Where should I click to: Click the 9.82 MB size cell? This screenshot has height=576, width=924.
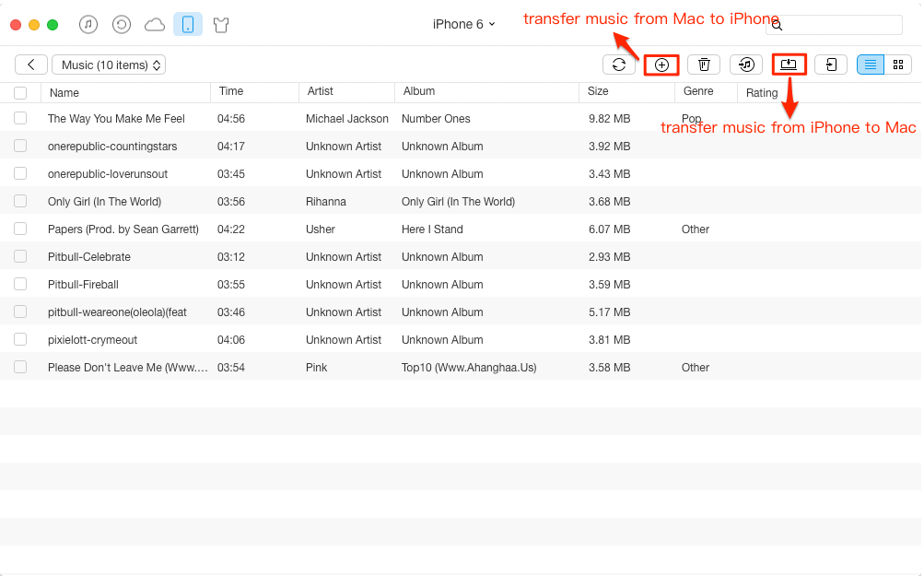point(609,119)
